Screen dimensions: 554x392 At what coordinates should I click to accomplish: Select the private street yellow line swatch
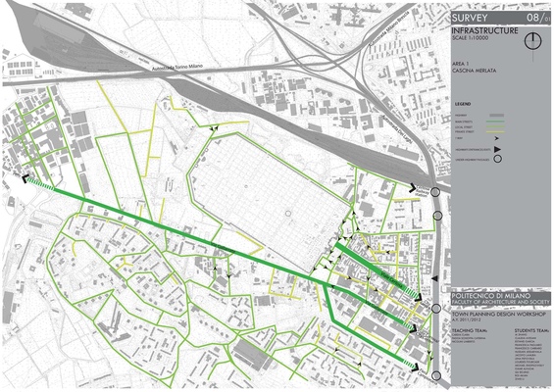496,132
